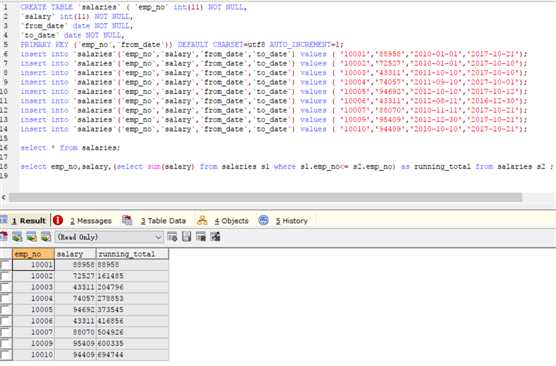This screenshot has height=366, width=556.
Task: Tick the checkbox for row 10010
Action: 5,355
